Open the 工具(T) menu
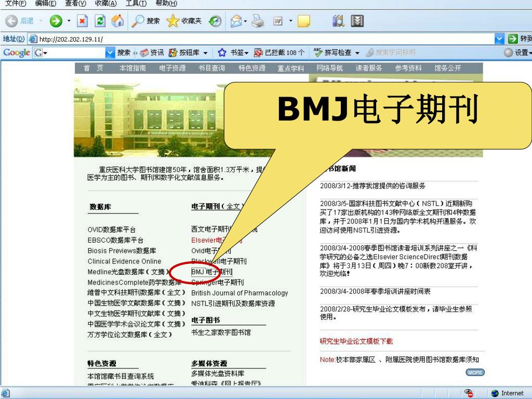Image resolution: width=532 pixels, height=399 pixels. click(136, 4)
